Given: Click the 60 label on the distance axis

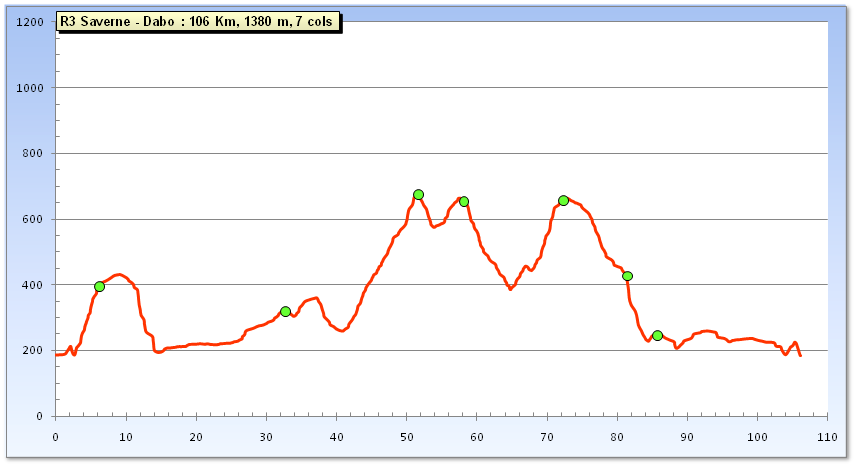Looking at the screenshot, I should tap(477, 437).
